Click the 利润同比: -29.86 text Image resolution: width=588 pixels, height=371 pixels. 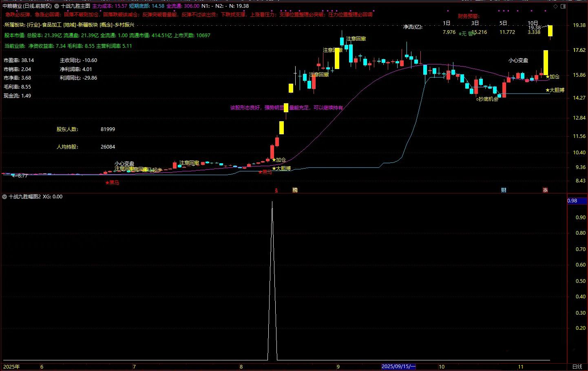click(x=78, y=78)
